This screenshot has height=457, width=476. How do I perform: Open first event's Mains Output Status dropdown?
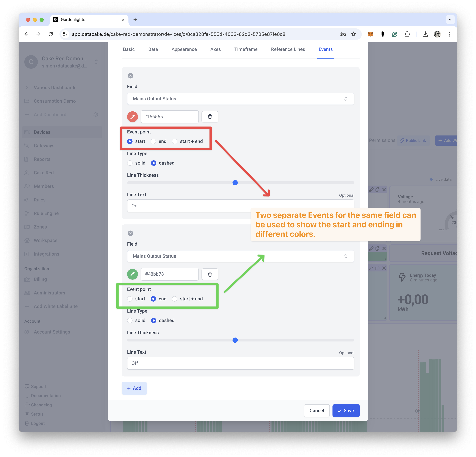(240, 99)
